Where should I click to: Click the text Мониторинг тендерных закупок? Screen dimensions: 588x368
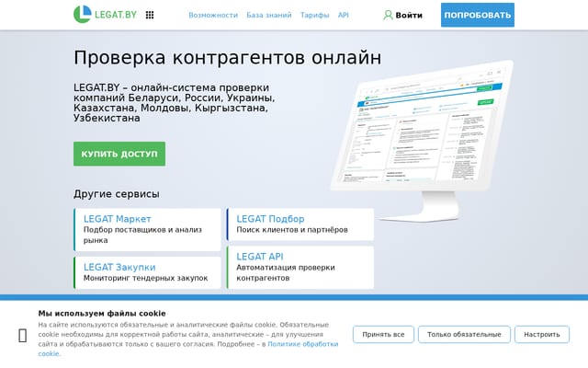(x=145, y=278)
